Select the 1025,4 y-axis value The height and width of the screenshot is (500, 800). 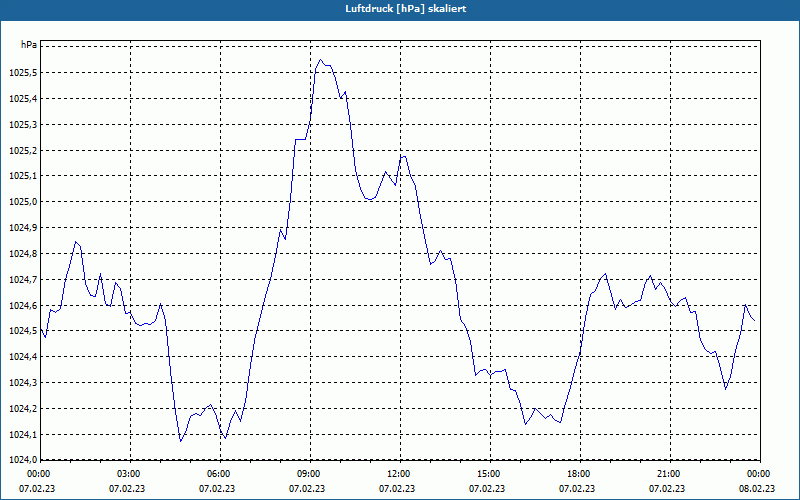pos(23,98)
